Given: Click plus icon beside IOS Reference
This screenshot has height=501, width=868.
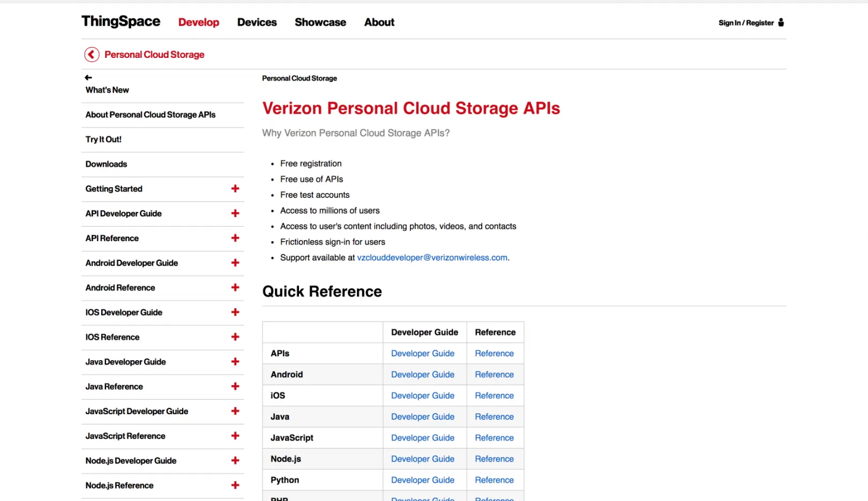Looking at the screenshot, I should pos(235,337).
